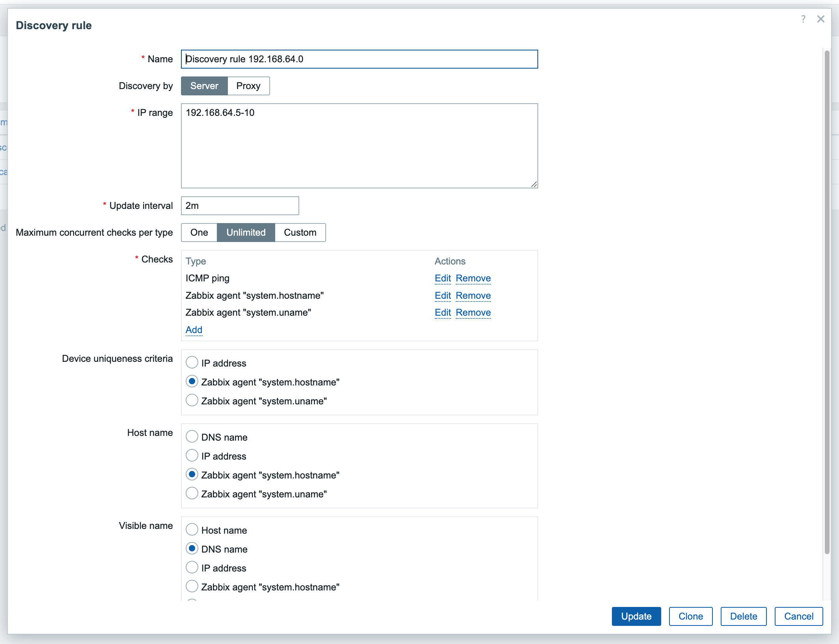
Task: Click the dialog vertical scrollbar
Action: click(x=827, y=300)
